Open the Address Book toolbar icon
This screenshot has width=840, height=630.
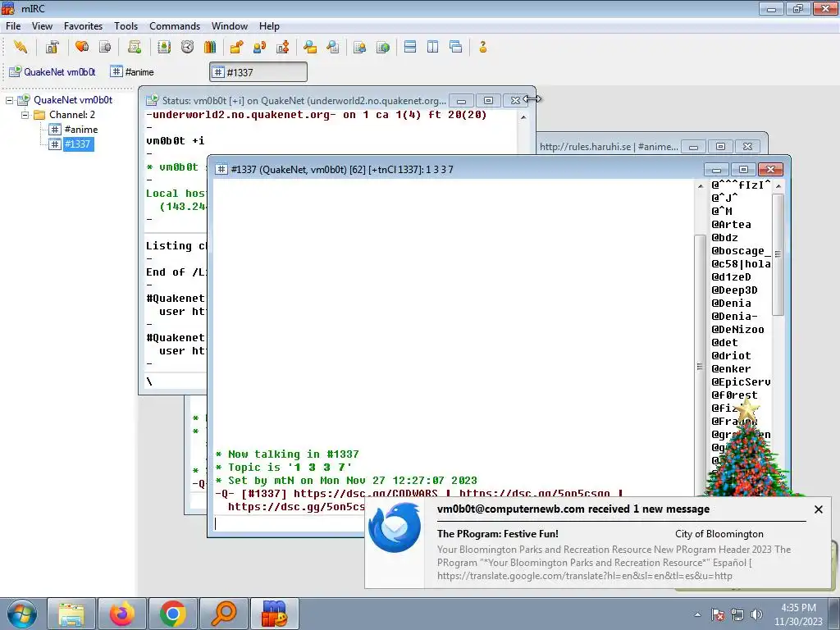coord(164,47)
